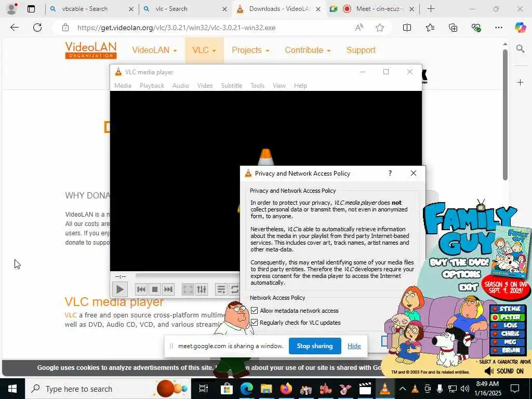Open Edge tab actions menu icon
Viewport: 532px width, 399px height.
[x=31, y=9]
